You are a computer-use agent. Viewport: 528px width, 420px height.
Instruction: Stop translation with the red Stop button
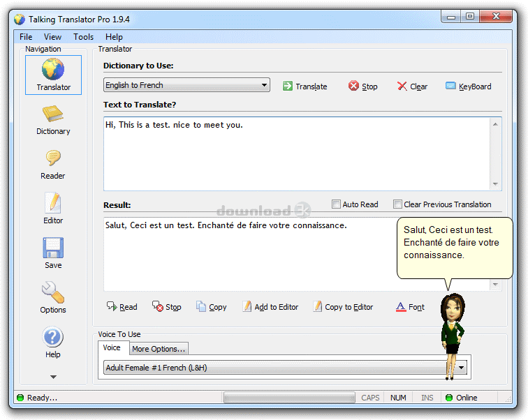tap(363, 87)
